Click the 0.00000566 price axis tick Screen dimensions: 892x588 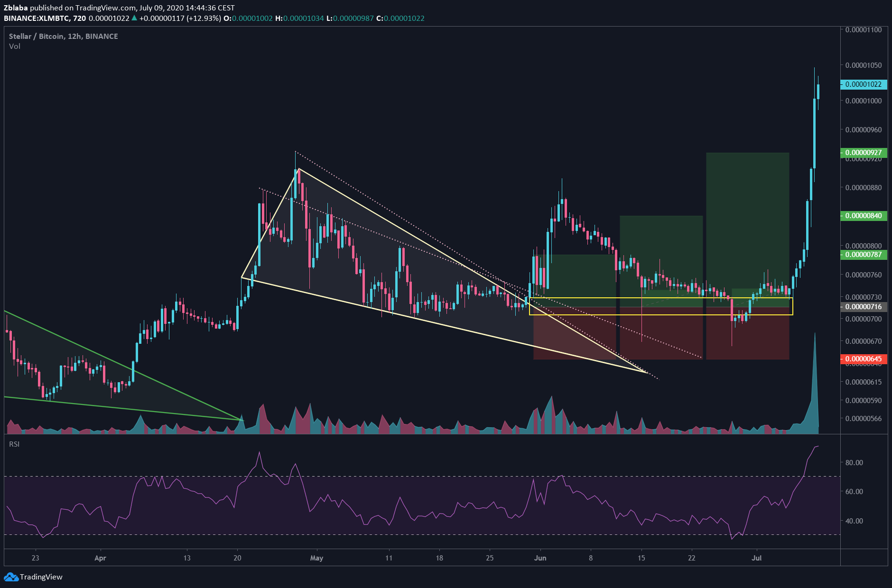(864, 418)
